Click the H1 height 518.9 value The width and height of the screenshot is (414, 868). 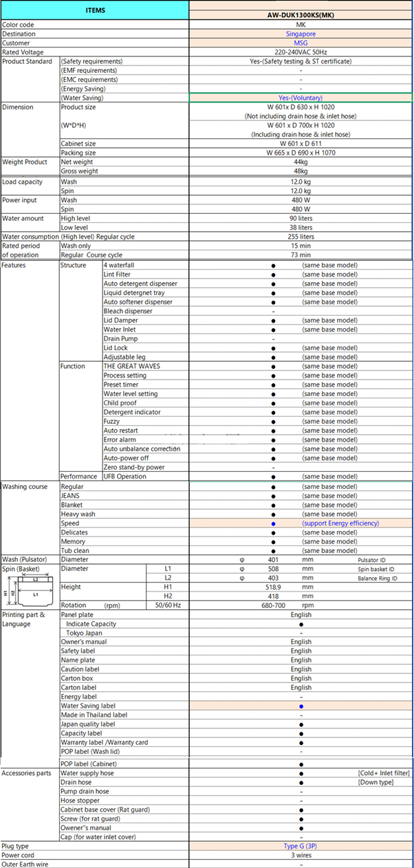pyautogui.click(x=273, y=587)
